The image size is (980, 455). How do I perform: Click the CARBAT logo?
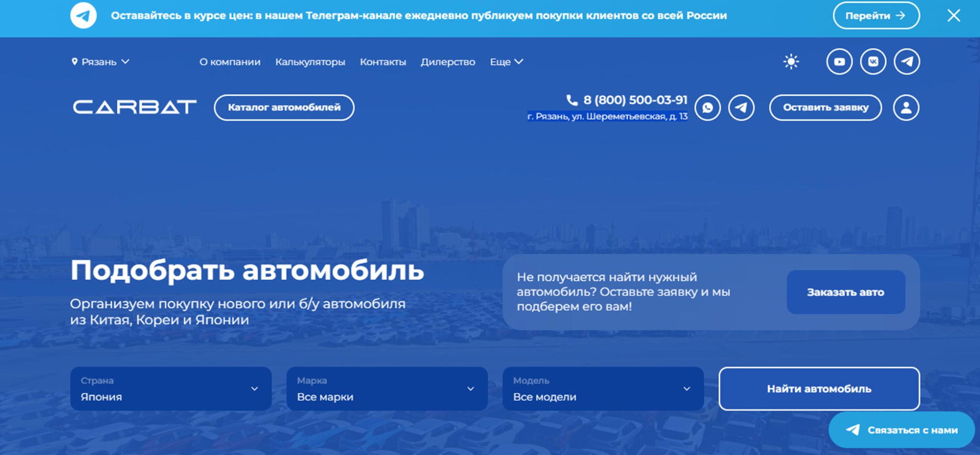[134, 107]
